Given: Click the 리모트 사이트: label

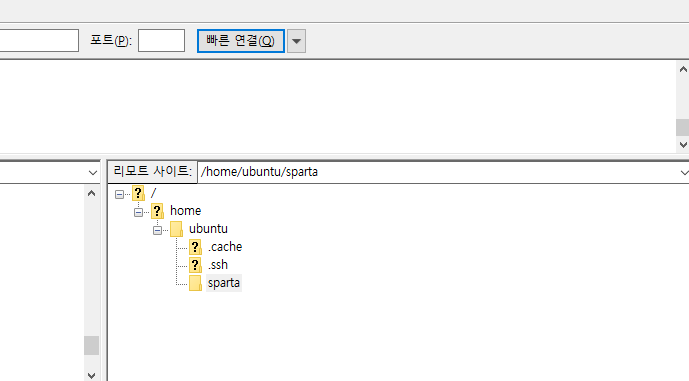Looking at the screenshot, I should 152,171.
